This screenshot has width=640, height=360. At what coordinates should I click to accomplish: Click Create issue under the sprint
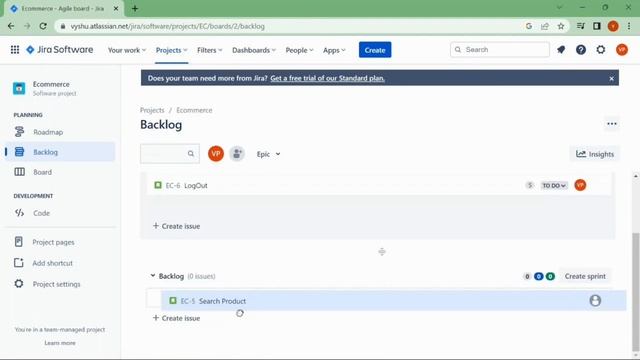[176, 226]
